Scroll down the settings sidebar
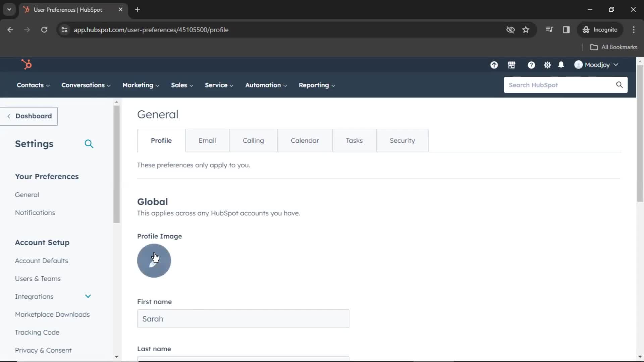 click(x=116, y=356)
